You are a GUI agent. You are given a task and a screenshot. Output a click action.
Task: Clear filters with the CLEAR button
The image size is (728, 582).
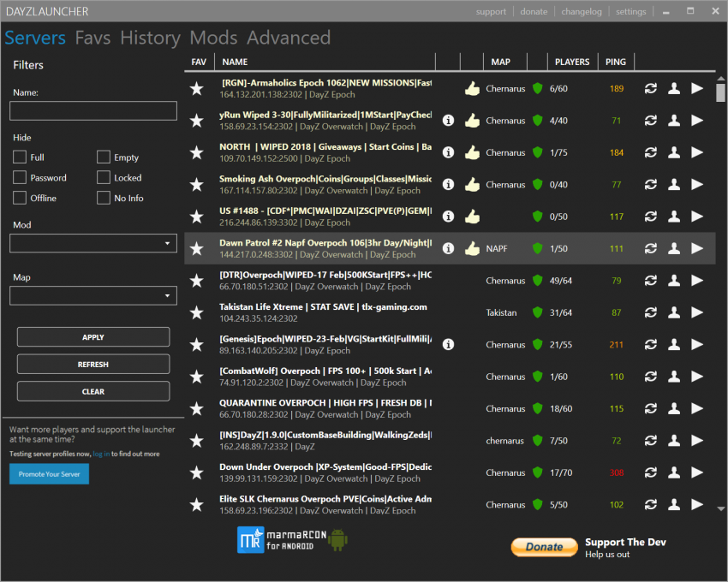coord(93,391)
